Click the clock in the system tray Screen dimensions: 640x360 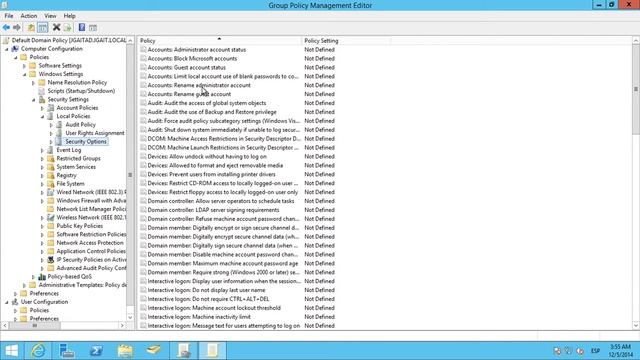(620, 351)
